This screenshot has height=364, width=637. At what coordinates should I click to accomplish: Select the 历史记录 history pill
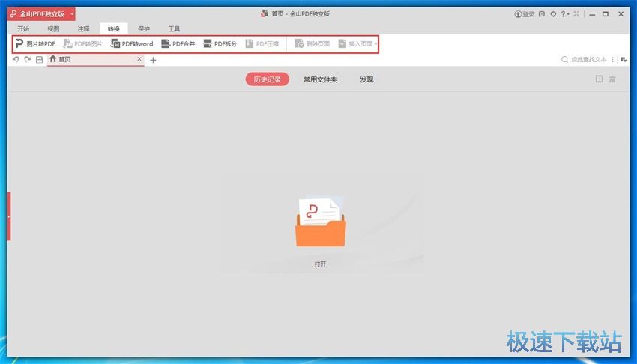268,79
